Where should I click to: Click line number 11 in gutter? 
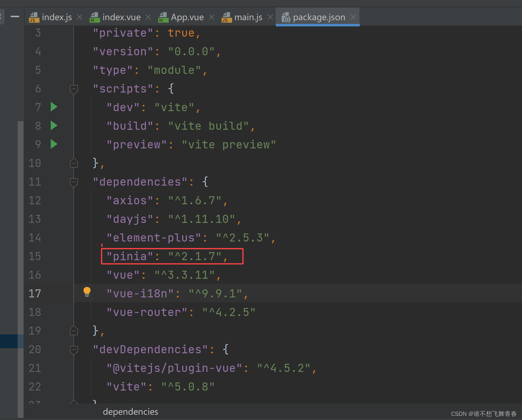(x=35, y=182)
